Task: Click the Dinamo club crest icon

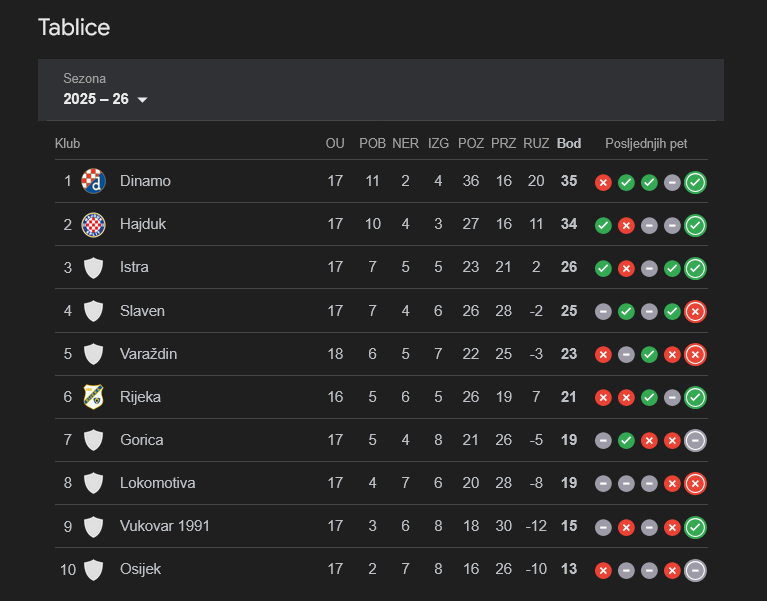Action: coord(93,181)
